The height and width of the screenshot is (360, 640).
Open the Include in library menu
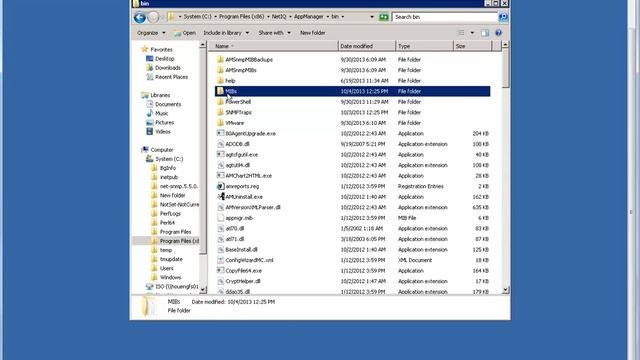[226, 33]
